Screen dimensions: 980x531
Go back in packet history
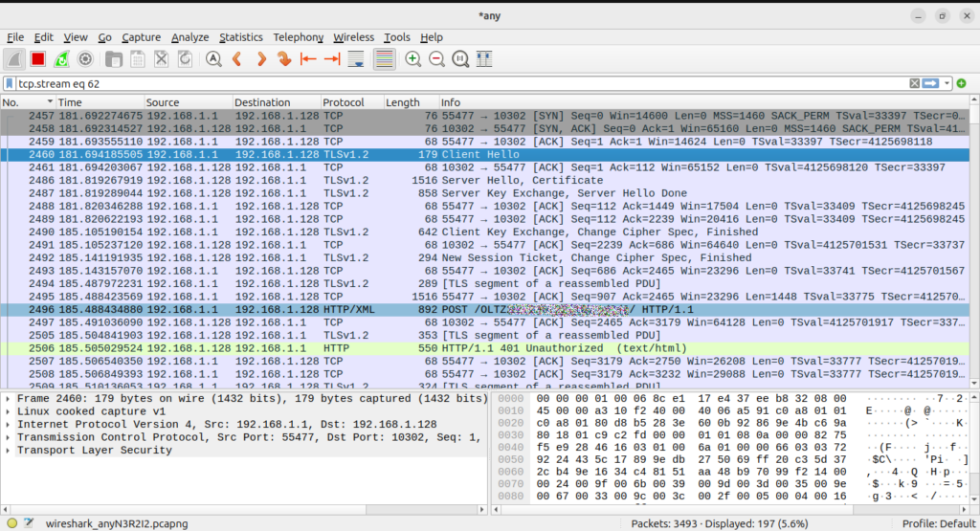click(237, 59)
